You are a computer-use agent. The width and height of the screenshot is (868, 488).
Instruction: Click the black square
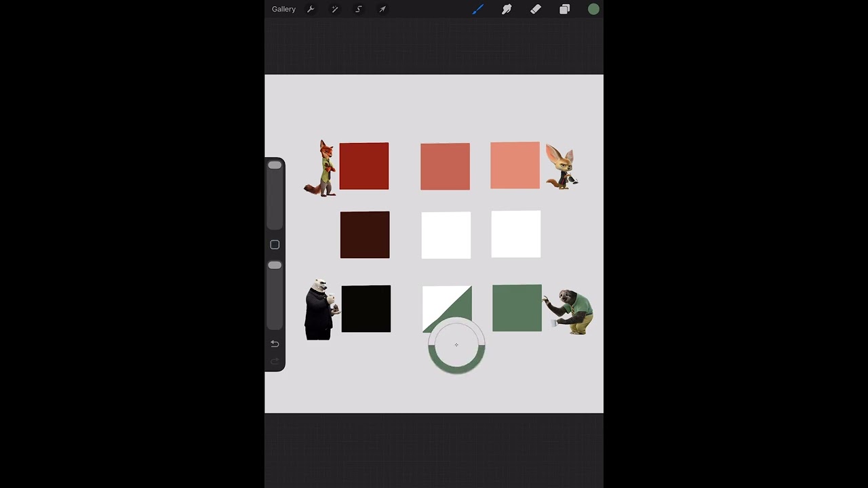coord(366,309)
